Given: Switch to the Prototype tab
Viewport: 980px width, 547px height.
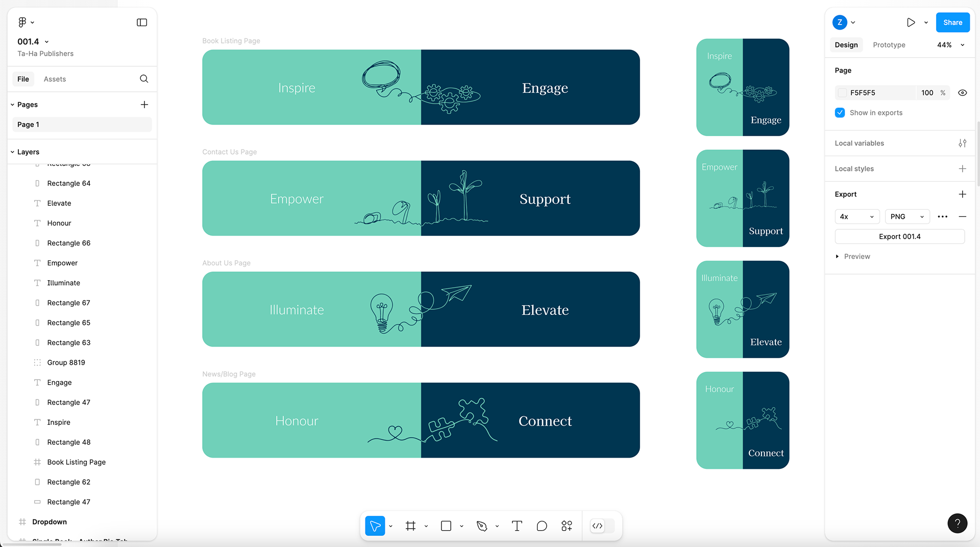Looking at the screenshot, I should [x=889, y=45].
